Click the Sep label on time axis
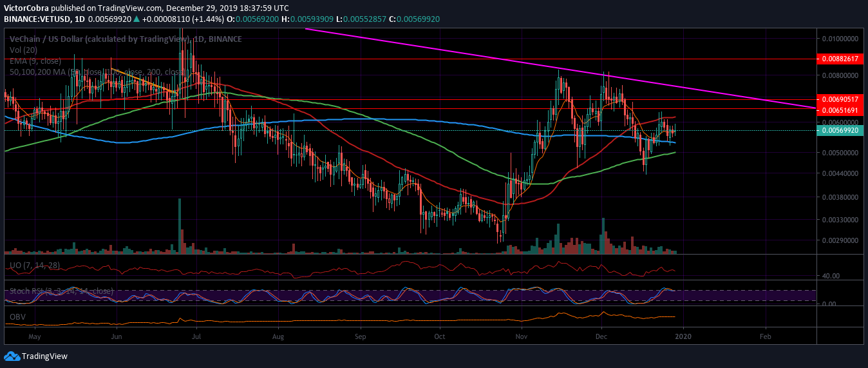The image size is (868, 368). point(361,336)
